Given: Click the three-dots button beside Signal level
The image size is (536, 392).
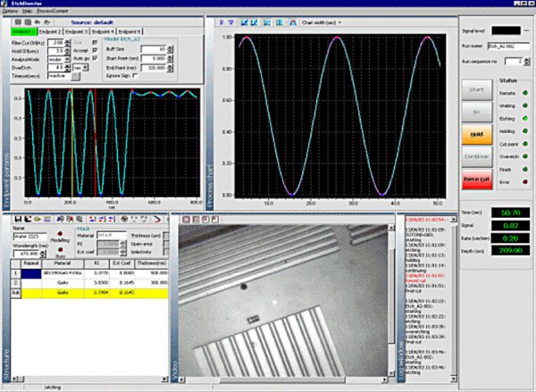Looking at the screenshot, I should coord(526,30).
